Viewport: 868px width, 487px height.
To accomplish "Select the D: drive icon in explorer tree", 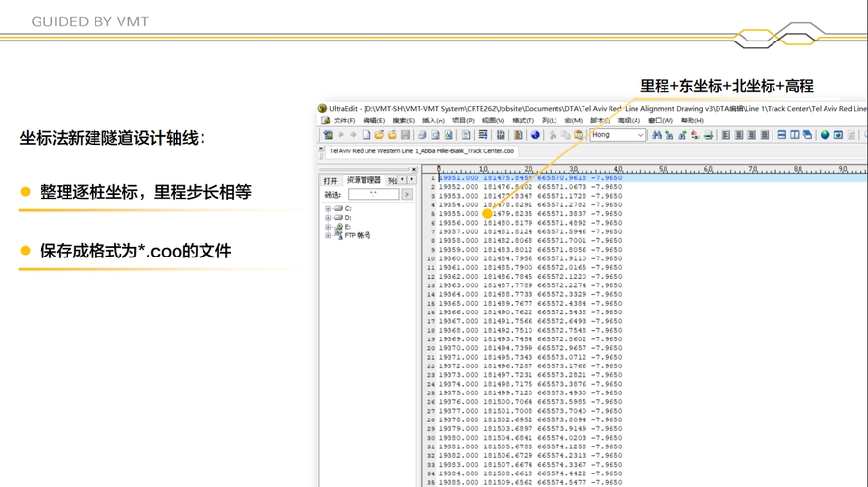I will click(339, 218).
